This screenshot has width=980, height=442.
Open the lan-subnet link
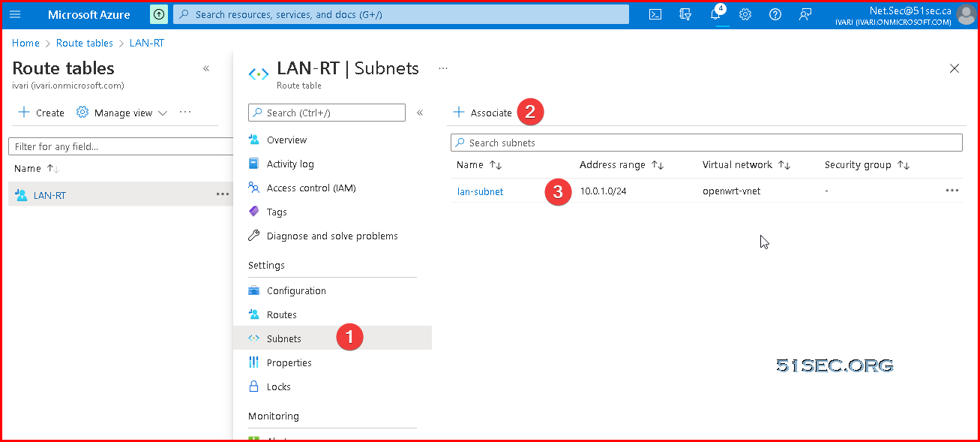click(481, 191)
